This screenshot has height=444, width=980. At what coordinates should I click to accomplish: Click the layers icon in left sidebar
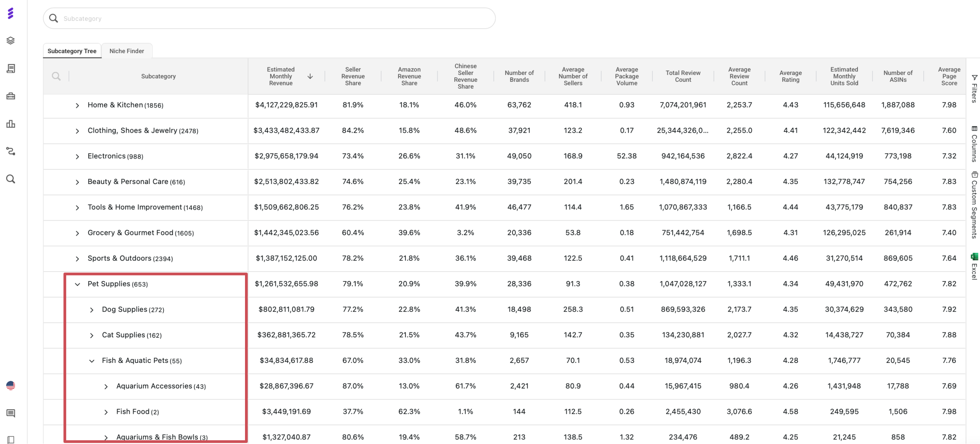11,41
